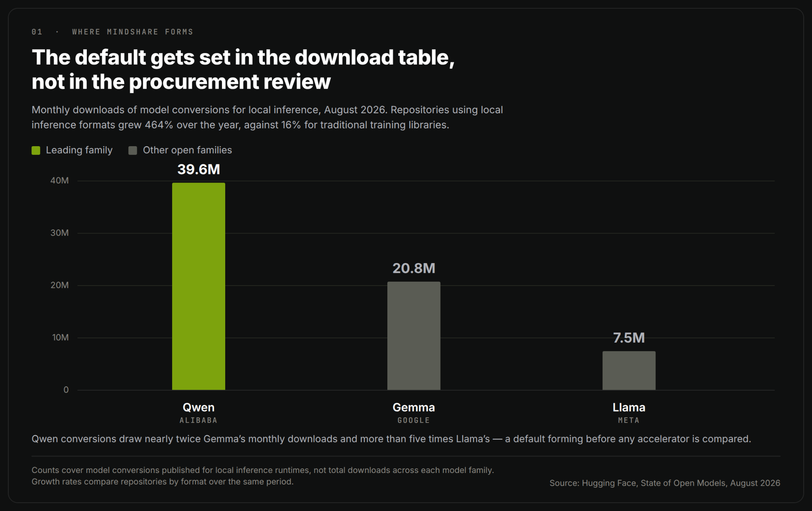Click the "Qwen" category label

(x=199, y=407)
